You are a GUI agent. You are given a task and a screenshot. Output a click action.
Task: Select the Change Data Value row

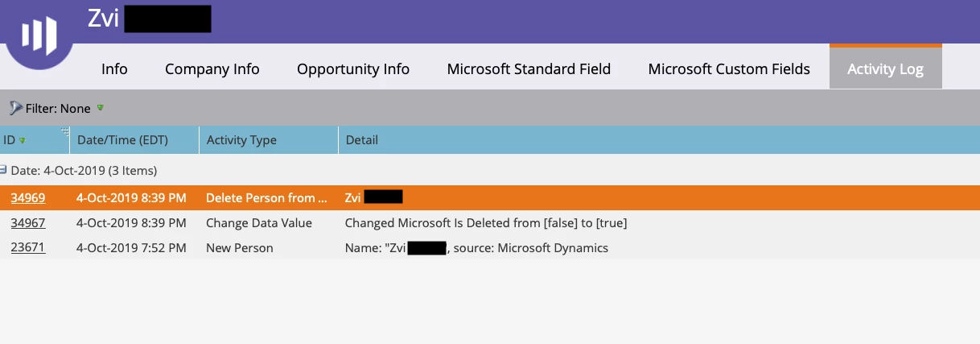click(x=490, y=222)
